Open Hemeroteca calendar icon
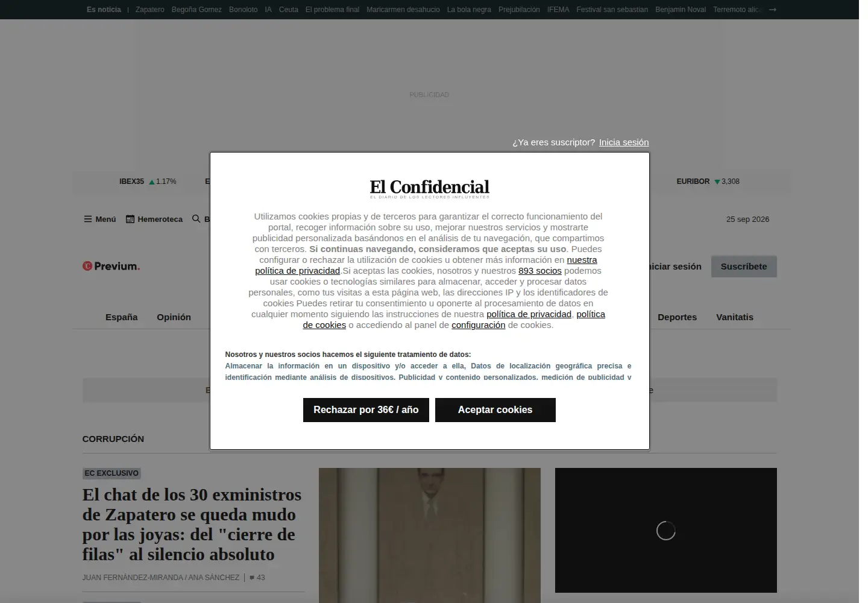The height and width of the screenshot is (603, 868). coord(130,219)
